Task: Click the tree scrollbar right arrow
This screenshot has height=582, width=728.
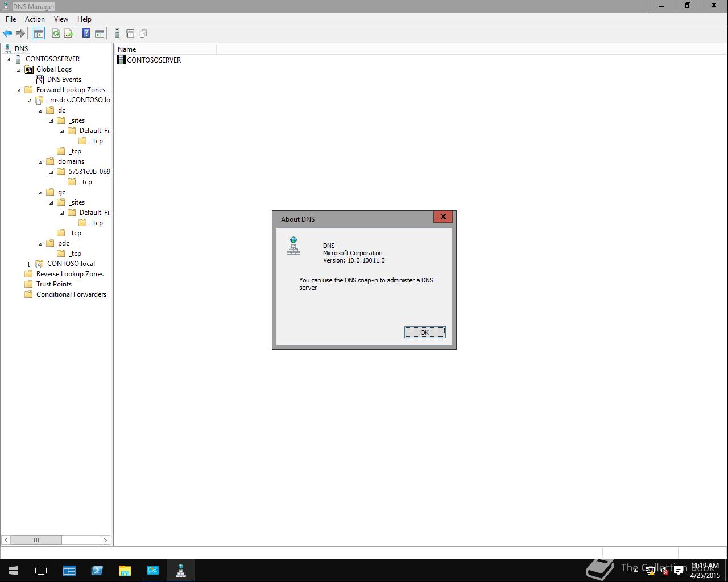Action: point(105,540)
